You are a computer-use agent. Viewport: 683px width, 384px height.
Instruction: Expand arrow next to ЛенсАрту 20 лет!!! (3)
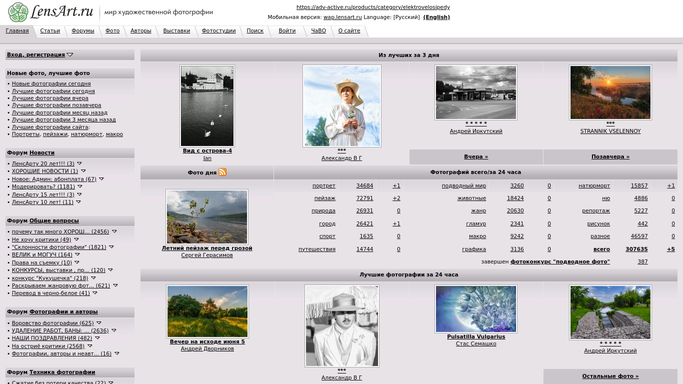click(x=79, y=163)
